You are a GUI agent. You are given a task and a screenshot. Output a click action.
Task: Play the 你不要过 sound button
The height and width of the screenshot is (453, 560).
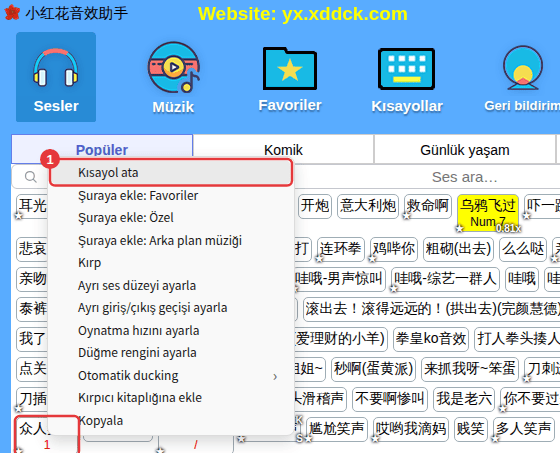click(x=530, y=399)
